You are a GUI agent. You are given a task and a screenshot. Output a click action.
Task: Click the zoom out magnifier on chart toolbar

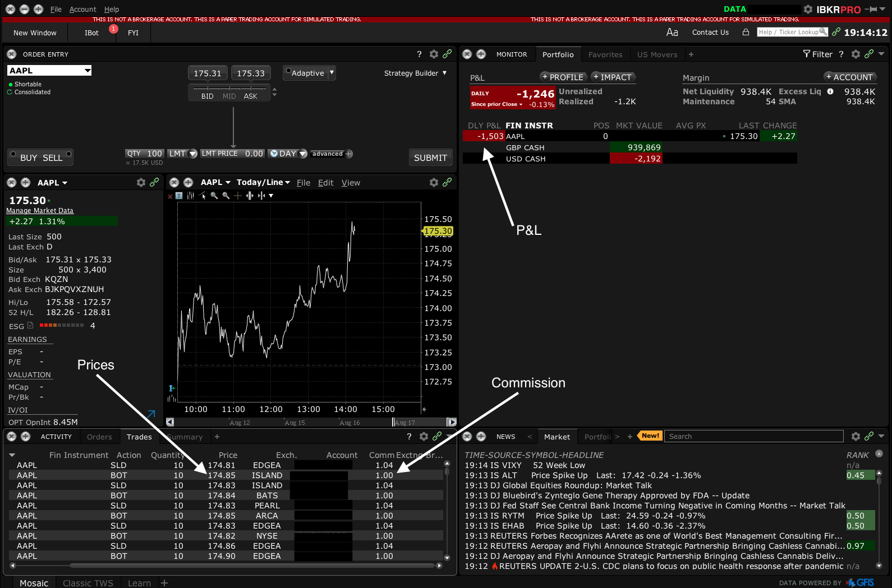pos(226,196)
